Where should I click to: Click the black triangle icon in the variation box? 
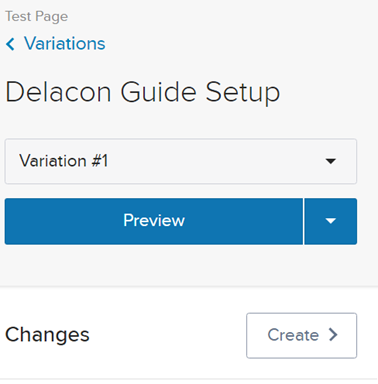[x=330, y=161]
